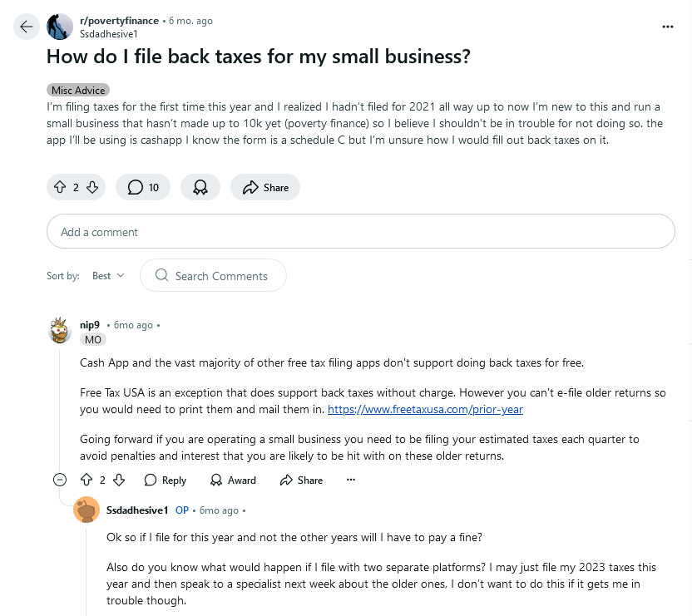Click the Add a comment field

tap(360, 232)
